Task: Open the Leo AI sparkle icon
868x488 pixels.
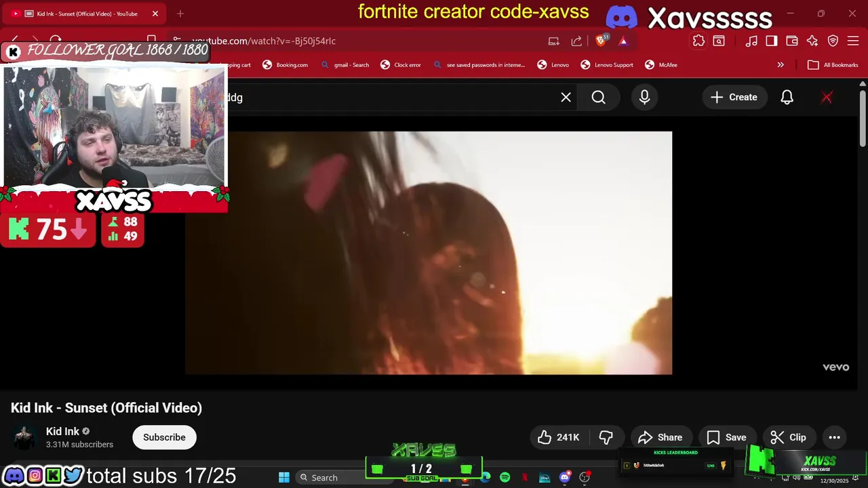Action: tap(812, 41)
